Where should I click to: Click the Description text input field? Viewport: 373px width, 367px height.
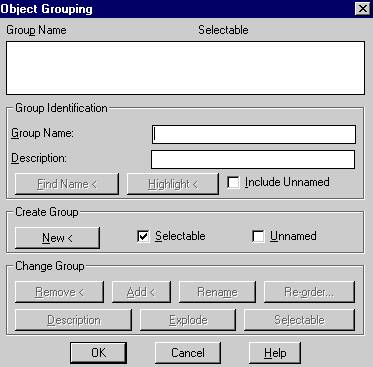(253, 159)
